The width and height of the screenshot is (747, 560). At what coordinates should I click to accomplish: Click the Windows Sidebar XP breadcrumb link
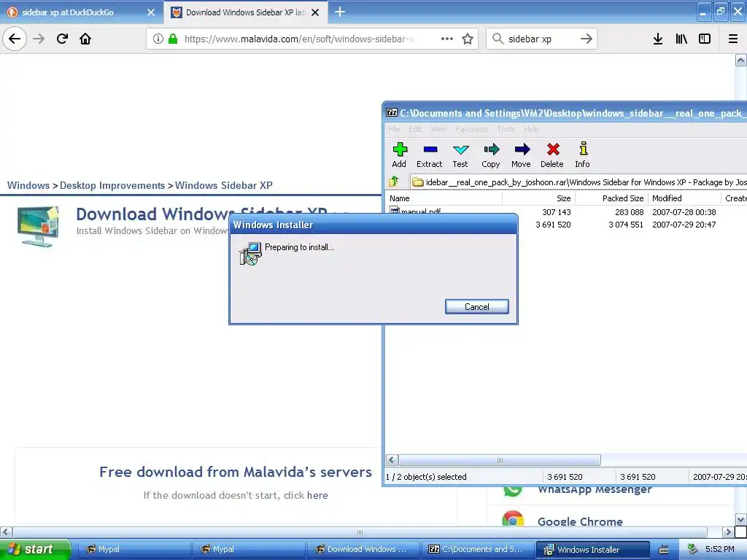click(224, 185)
